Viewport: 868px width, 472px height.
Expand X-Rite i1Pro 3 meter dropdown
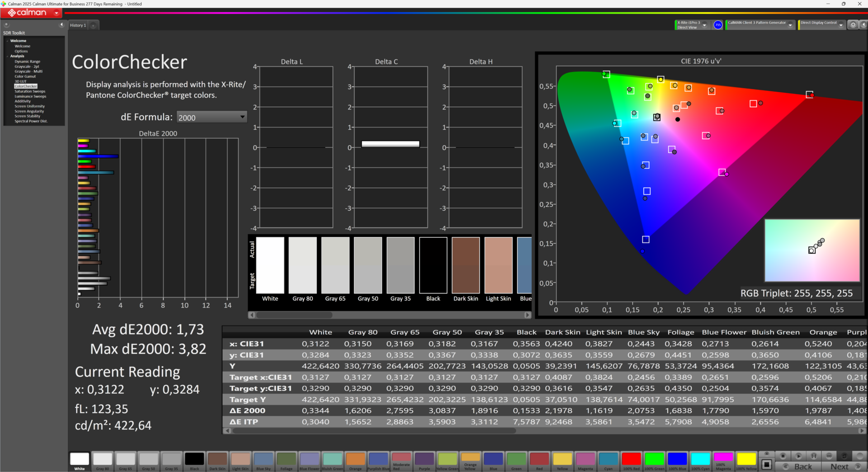click(704, 25)
